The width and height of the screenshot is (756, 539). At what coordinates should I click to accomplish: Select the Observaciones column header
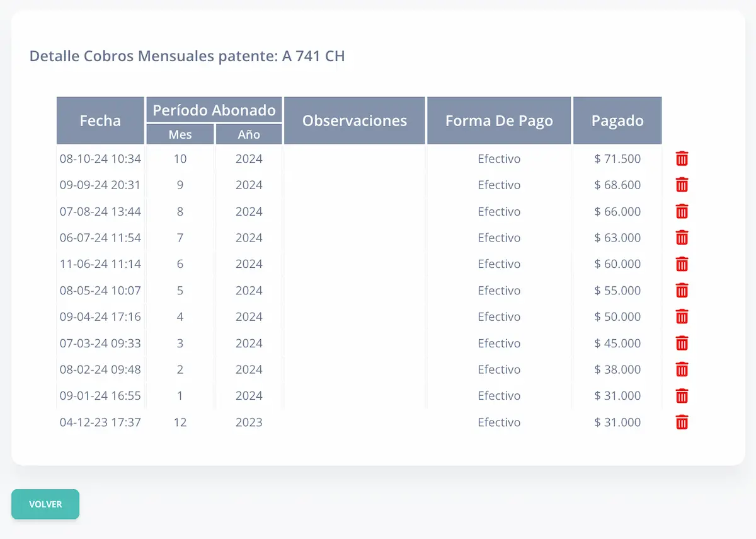354,120
